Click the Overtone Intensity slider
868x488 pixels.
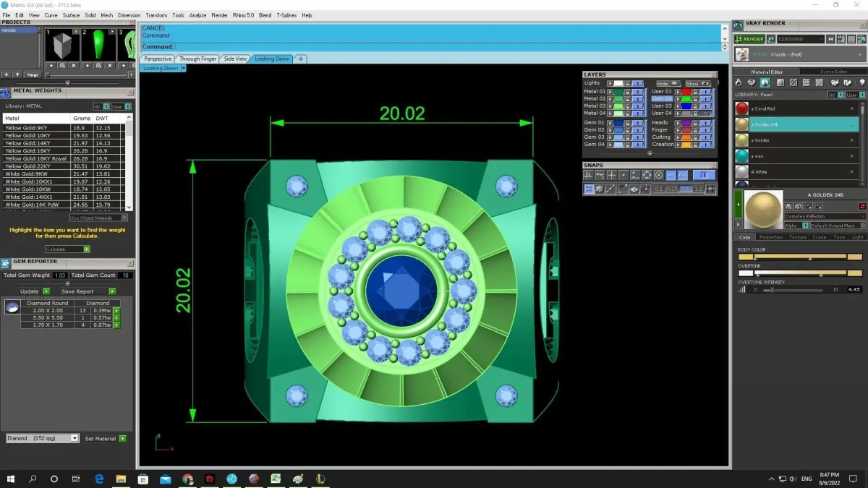pos(794,289)
